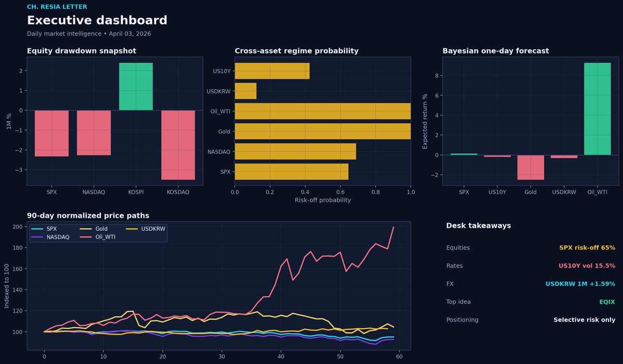This screenshot has height=364, width=623.
Task: Click the KOSPI x-axis label
Action: [x=136, y=192]
